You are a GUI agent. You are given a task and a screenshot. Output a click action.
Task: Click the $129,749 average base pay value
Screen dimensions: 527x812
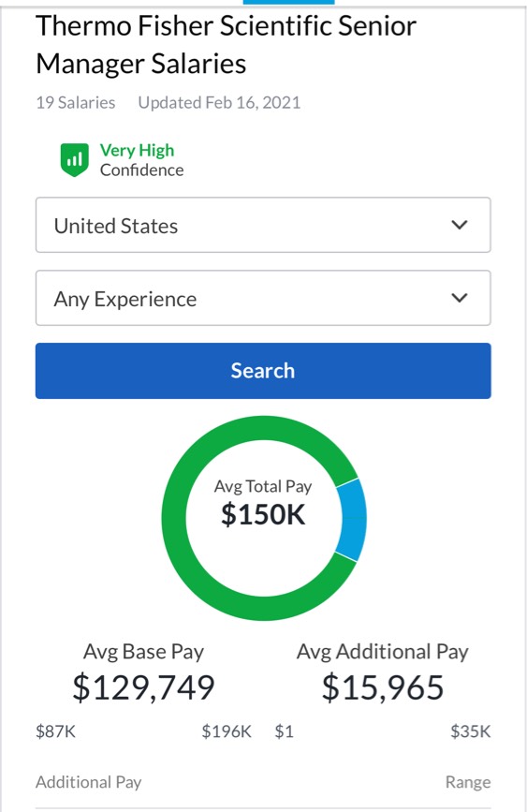pyautogui.click(x=143, y=687)
